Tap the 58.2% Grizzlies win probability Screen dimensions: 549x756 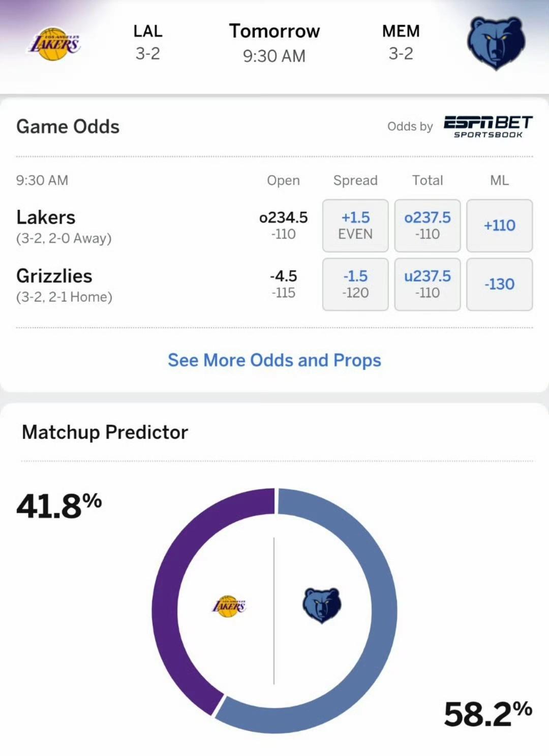point(488,713)
